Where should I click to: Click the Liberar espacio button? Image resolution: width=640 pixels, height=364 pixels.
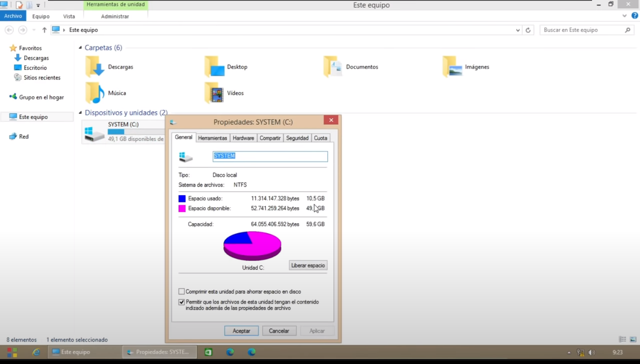[307, 265]
